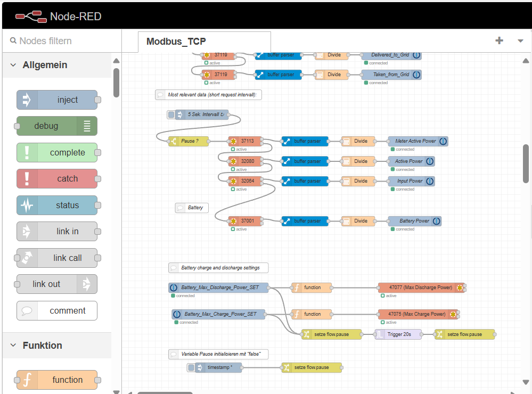Viewport: 532px width, 394px height.
Task: Select the Input Power output node
Action: 411,181
